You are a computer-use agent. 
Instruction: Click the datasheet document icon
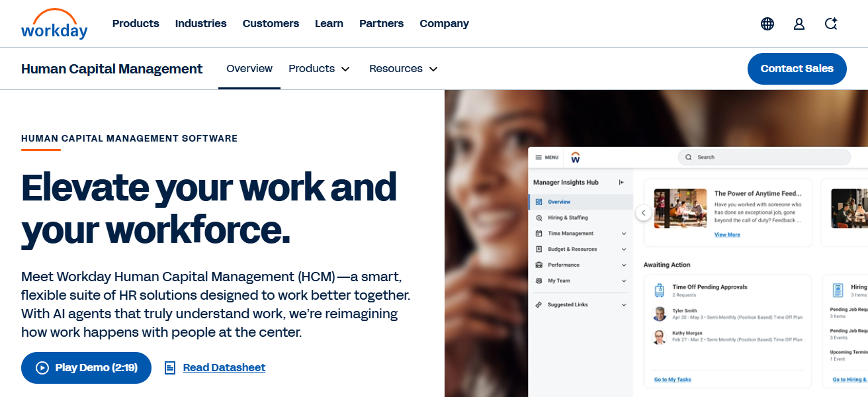(170, 368)
